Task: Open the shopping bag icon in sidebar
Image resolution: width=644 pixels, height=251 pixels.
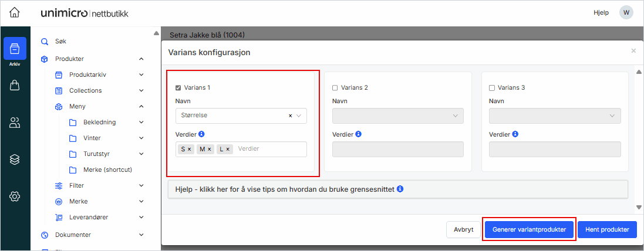Action: point(15,86)
